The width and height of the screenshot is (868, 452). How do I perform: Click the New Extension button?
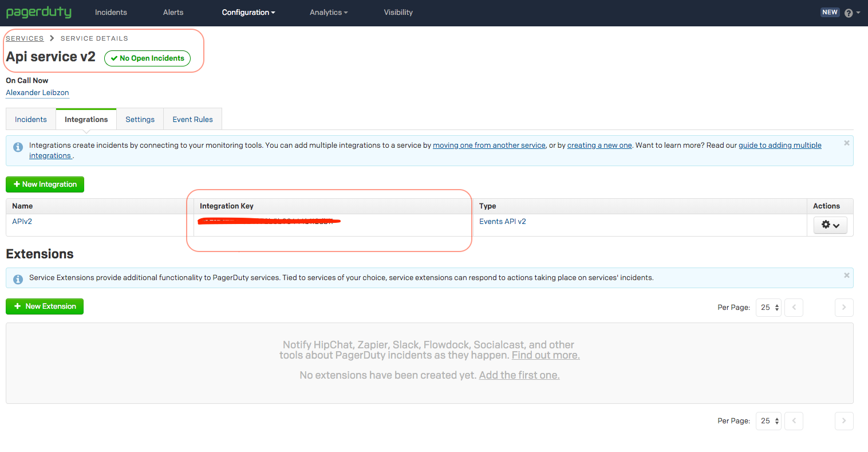(45, 306)
